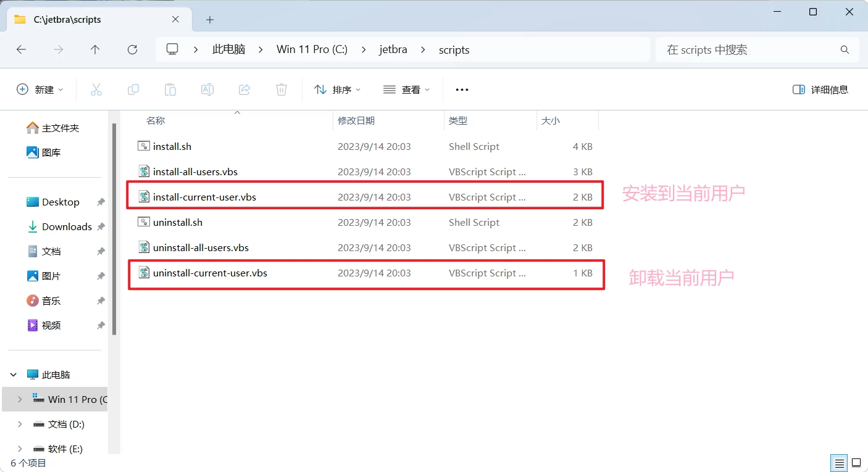The height and width of the screenshot is (472, 868).
Task: Click chevron after jetbra in breadcrumb
Action: pyautogui.click(x=424, y=50)
